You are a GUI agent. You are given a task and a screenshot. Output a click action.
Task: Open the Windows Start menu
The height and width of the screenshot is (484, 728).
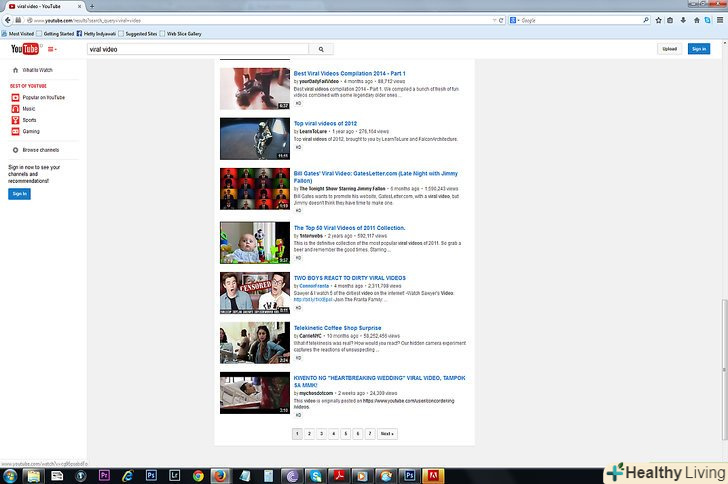click(10, 476)
